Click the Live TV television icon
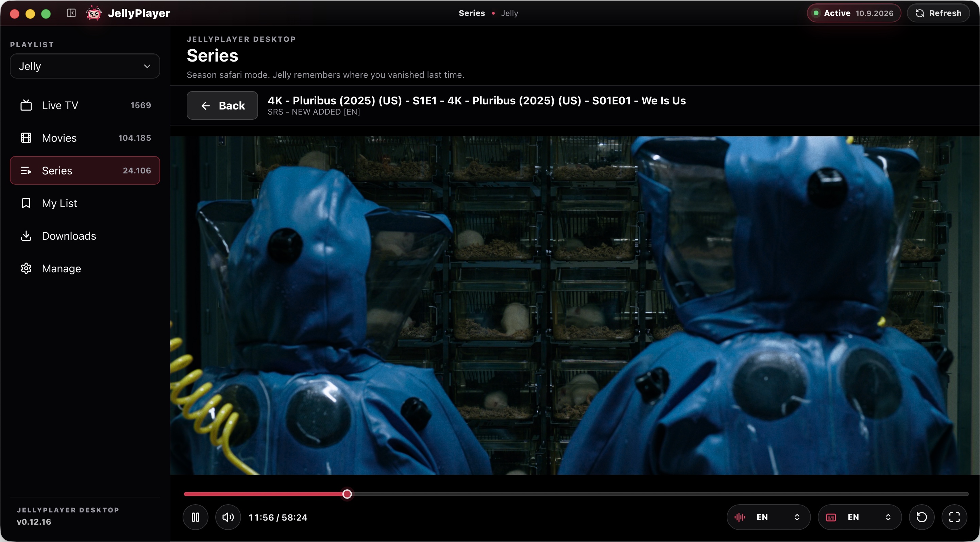The image size is (980, 542). 26,105
